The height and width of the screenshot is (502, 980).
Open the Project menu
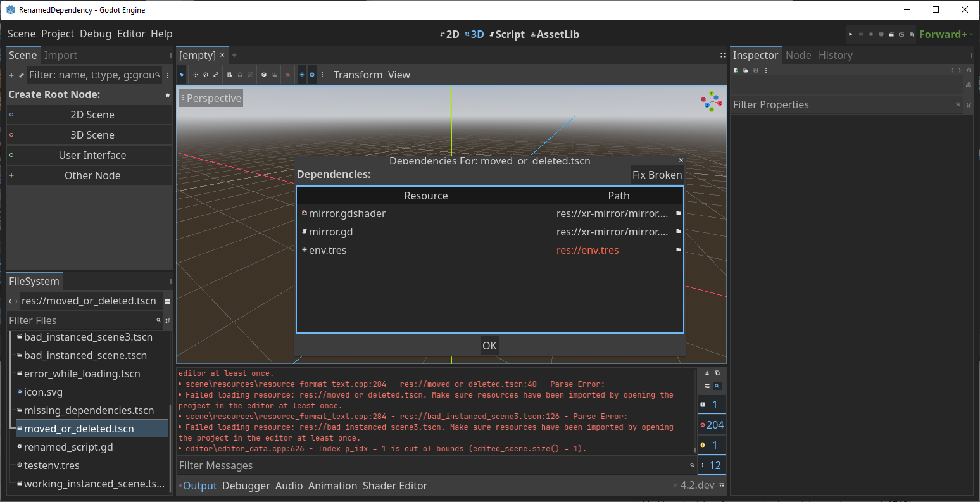coord(58,34)
